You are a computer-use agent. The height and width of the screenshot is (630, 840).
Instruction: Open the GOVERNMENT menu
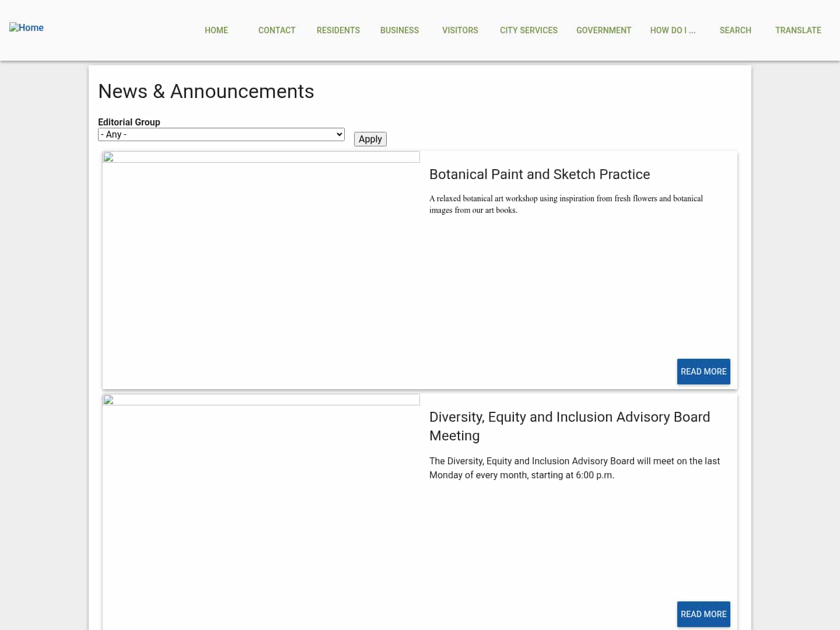(604, 30)
